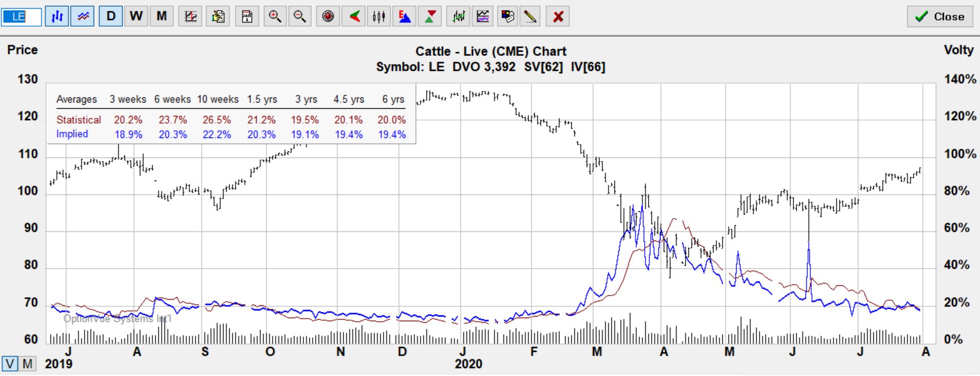The height and width of the screenshot is (376, 980).
Task: Click the chart title Cattle - Live (CME) Chart
Action: click(491, 51)
